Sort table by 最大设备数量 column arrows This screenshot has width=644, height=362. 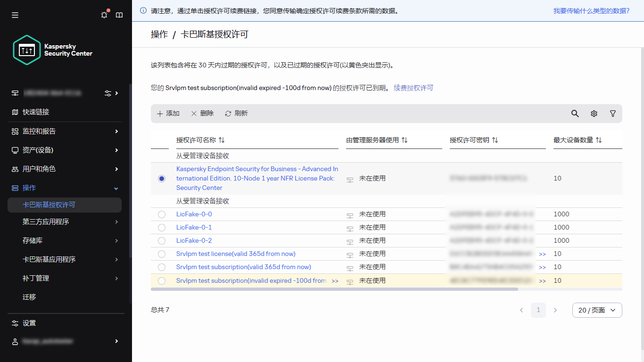click(x=598, y=140)
